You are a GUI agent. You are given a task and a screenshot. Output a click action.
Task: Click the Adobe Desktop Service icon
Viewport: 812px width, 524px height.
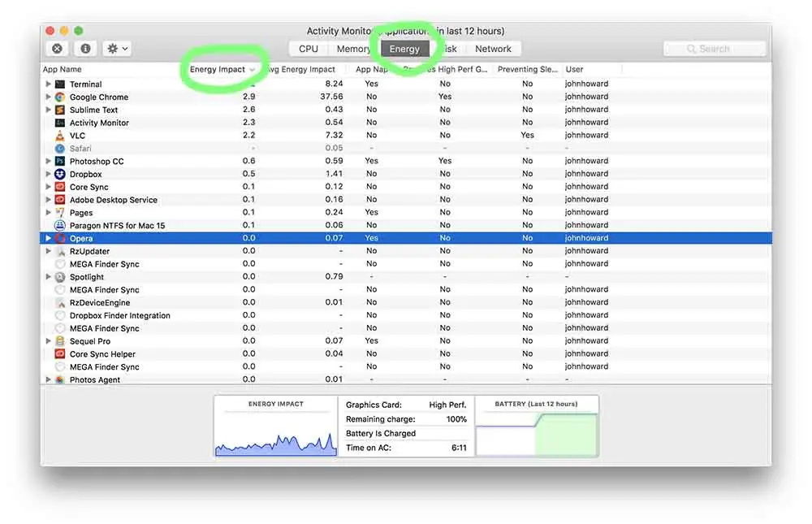[x=60, y=200]
